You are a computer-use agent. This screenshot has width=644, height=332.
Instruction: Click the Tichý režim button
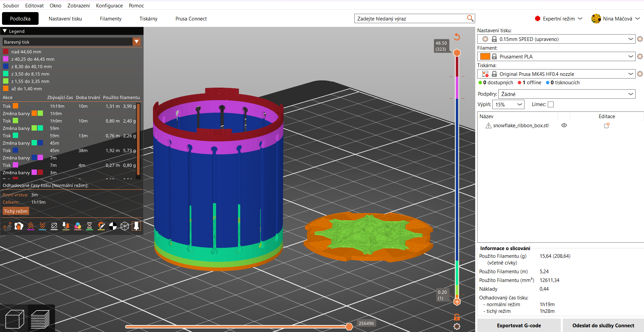(x=16, y=211)
